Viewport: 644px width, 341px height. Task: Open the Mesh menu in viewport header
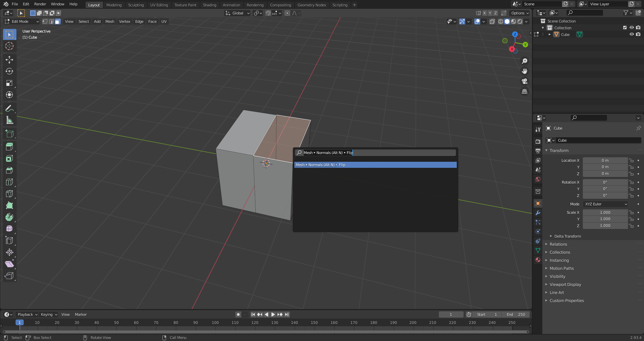[110, 21]
